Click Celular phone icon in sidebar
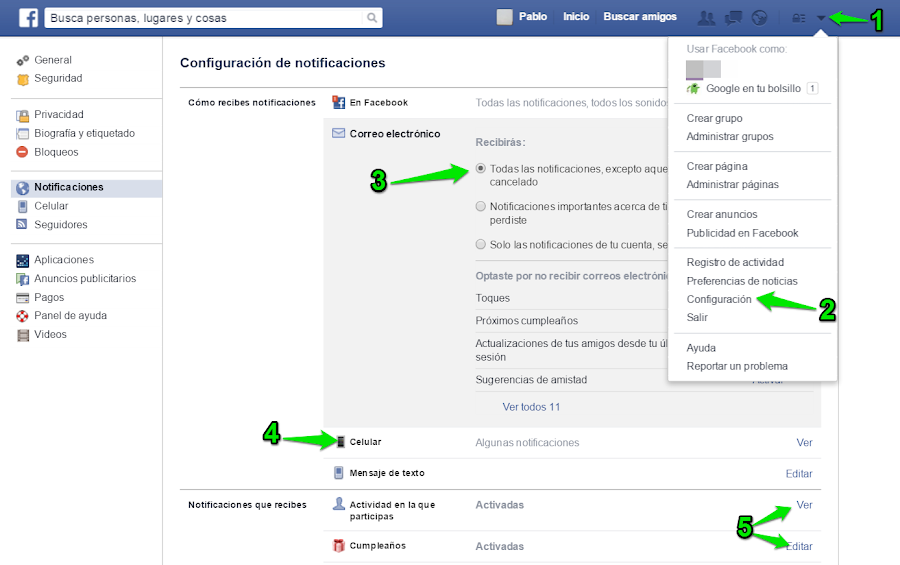This screenshot has height=565, width=900. [22, 206]
